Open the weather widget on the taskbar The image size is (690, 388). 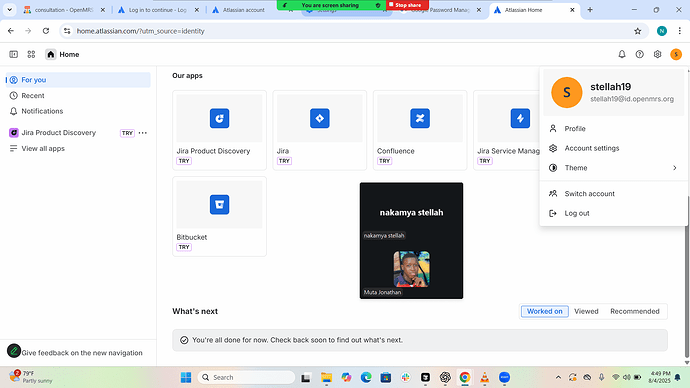32,377
